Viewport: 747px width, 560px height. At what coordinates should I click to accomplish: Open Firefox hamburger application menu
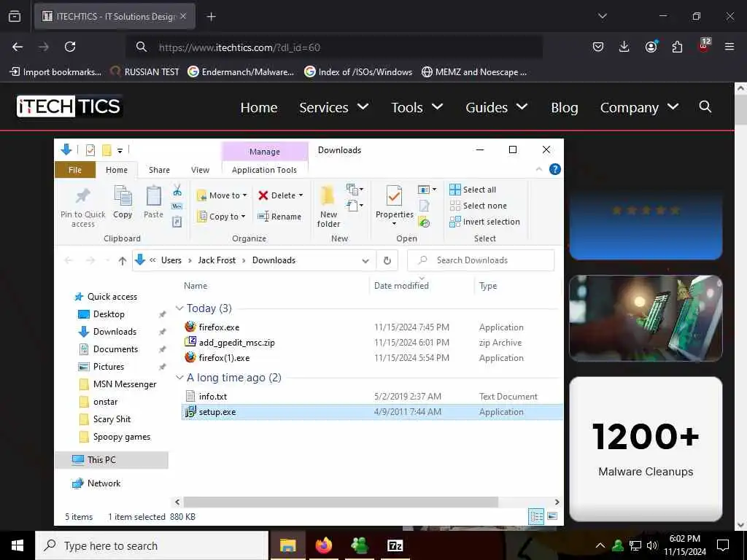coord(729,47)
